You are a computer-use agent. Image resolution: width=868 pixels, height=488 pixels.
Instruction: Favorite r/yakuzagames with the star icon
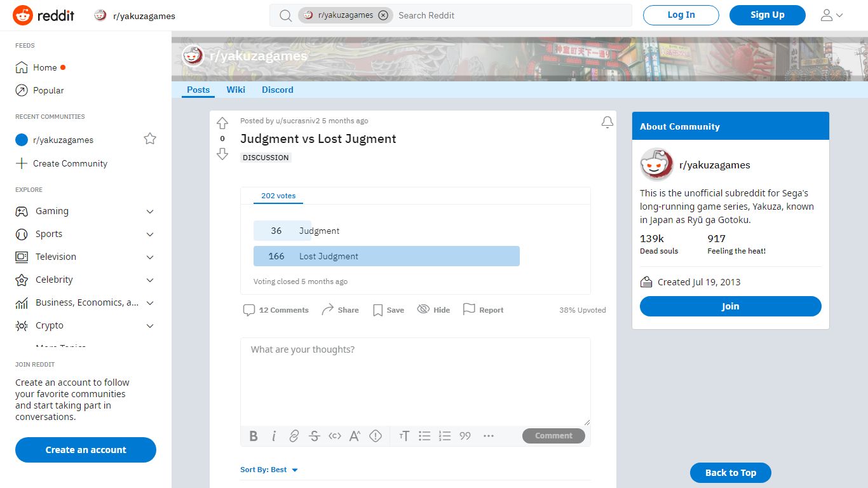coord(150,139)
